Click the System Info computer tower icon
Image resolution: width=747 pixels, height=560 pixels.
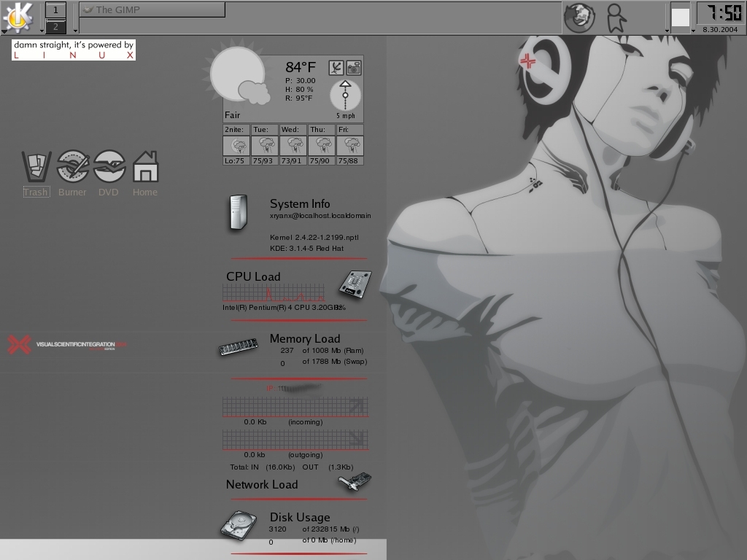click(x=239, y=212)
